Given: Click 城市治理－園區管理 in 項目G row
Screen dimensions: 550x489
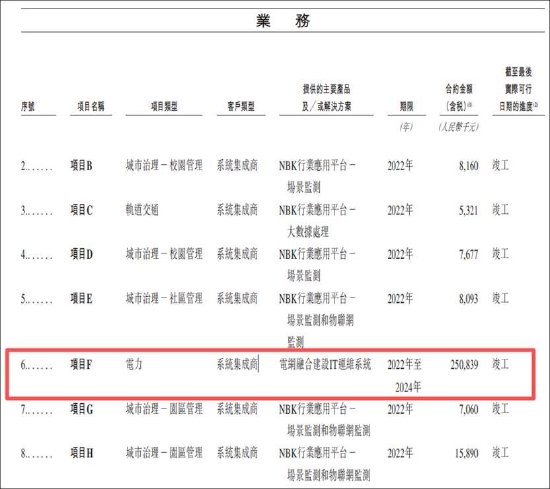Looking at the screenshot, I should coord(164,409).
